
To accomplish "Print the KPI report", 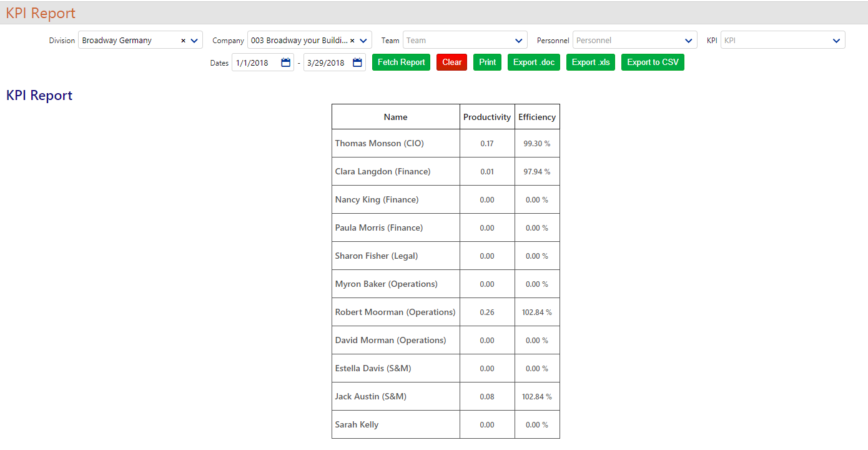I will click(x=487, y=62).
